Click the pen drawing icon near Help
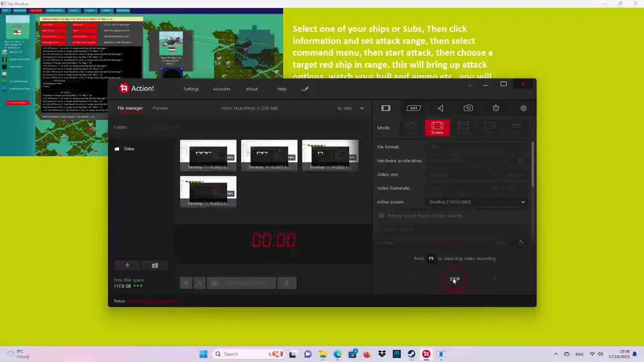The height and width of the screenshot is (362, 644). coord(305,89)
